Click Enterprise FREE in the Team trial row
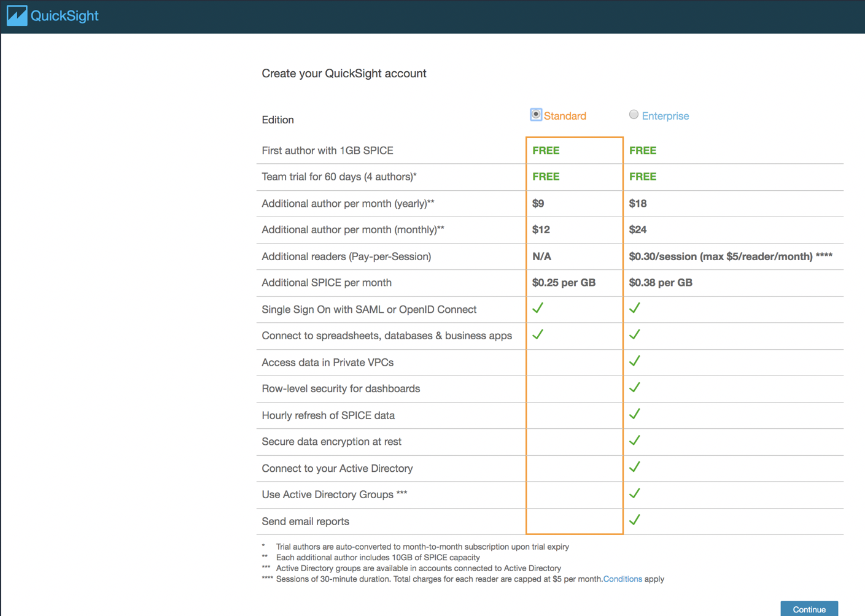Image resolution: width=865 pixels, height=616 pixels. point(643,177)
